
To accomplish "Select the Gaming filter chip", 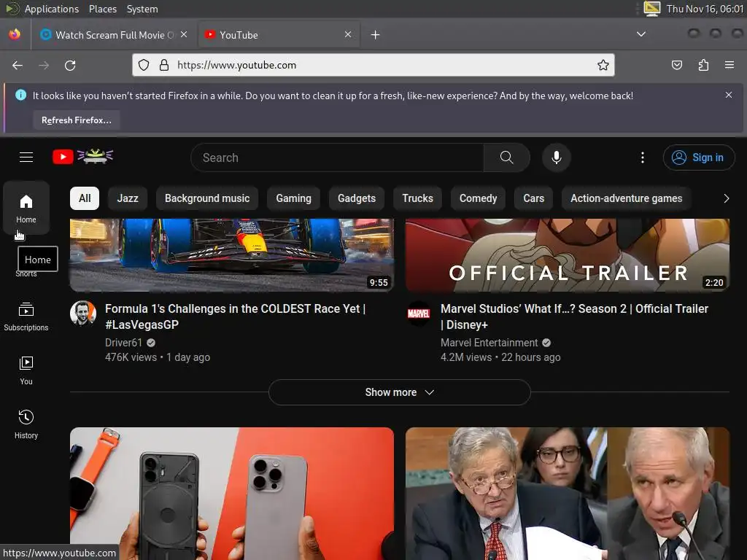I will [x=293, y=198].
